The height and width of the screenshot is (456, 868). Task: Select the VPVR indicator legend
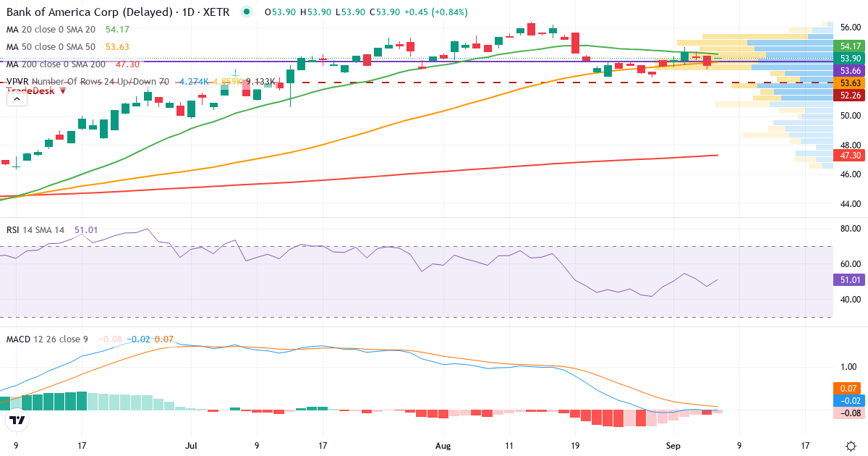click(88, 82)
